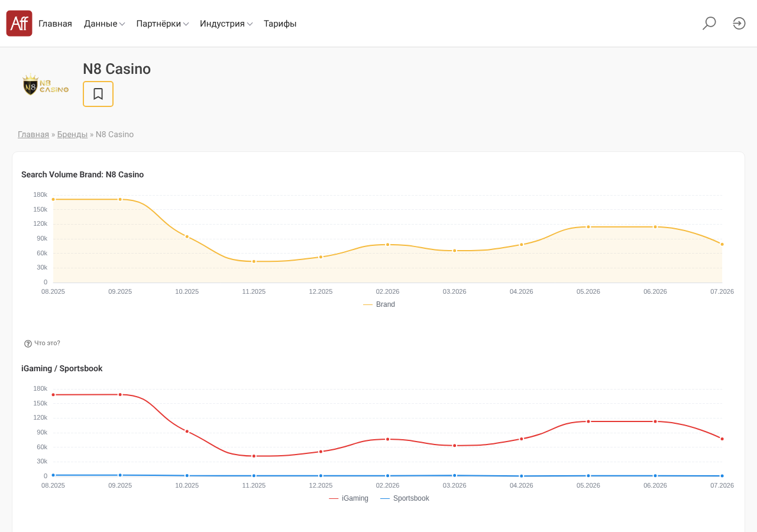
Task: Click red iGaming point at 10.2025
Action: coord(187,431)
